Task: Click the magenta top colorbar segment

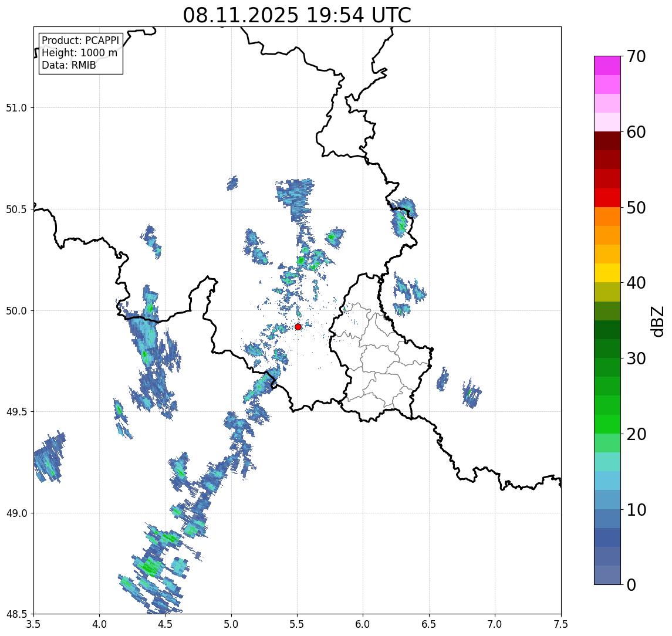Action: (x=607, y=66)
